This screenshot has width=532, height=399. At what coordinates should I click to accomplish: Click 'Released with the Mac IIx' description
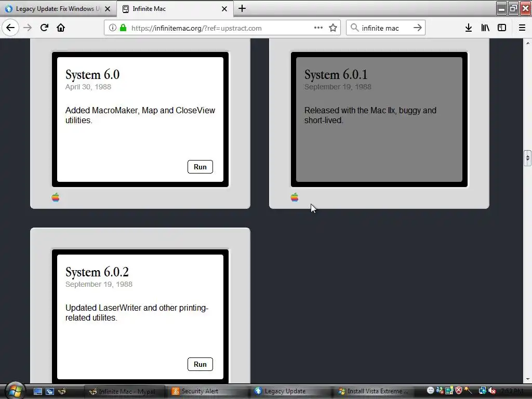tap(370, 115)
